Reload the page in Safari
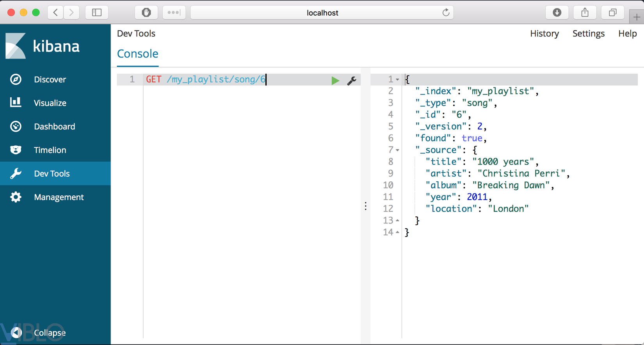This screenshot has width=644, height=345. (446, 13)
